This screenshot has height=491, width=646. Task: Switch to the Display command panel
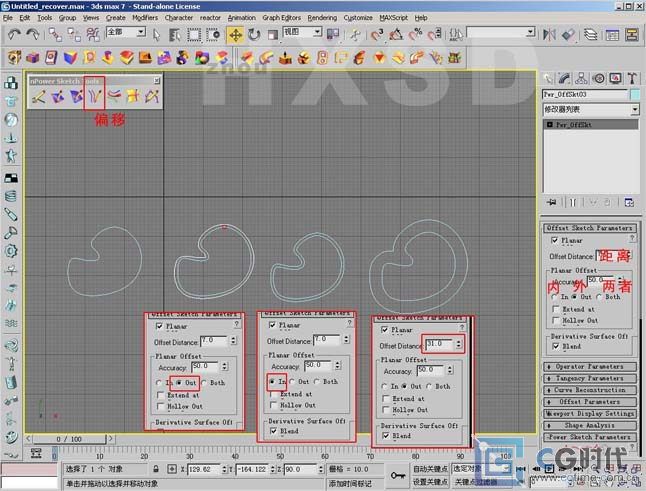[616, 78]
